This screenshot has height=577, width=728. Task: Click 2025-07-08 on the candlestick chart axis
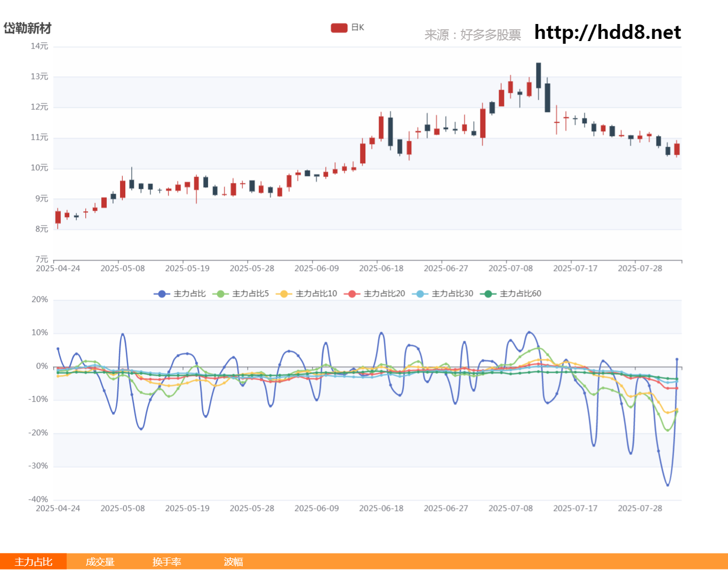point(511,268)
